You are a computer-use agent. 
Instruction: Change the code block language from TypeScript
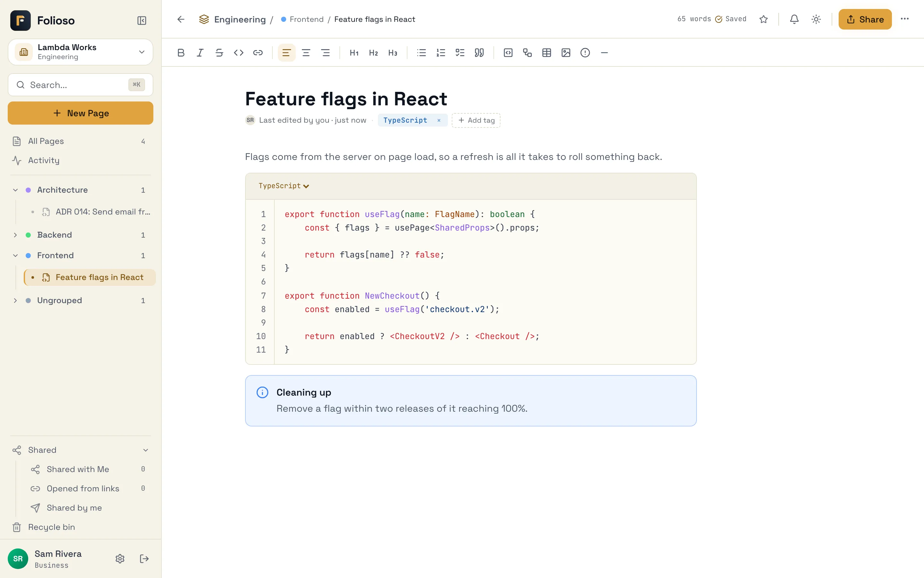(284, 186)
